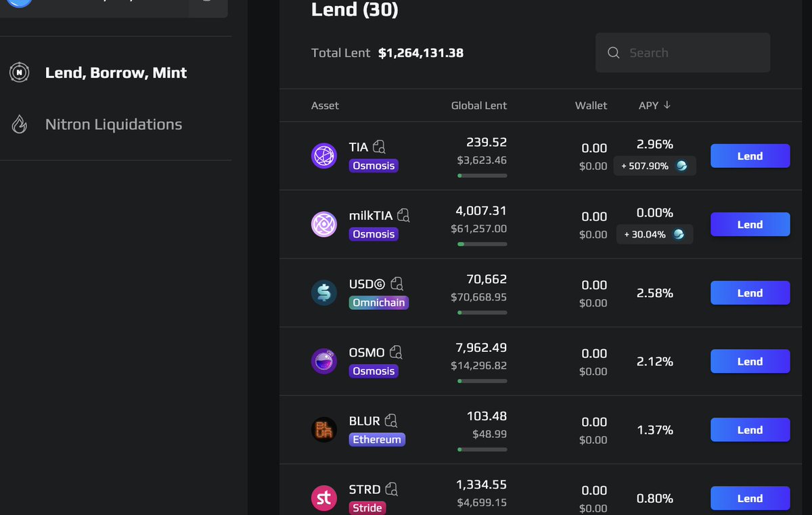Screen dimensions: 812x515
Task: Click the TIA global lent progress bar
Action: pos(482,176)
